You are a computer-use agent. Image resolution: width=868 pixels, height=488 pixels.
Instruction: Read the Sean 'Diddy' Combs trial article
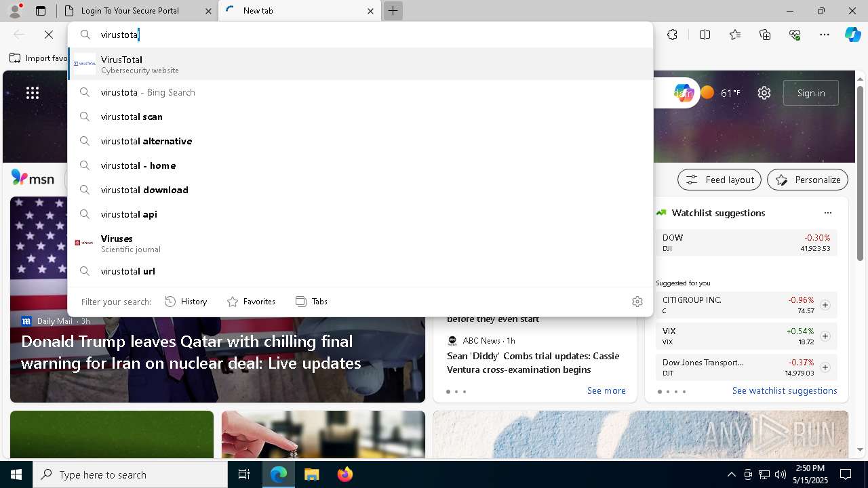pyautogui.click(x=533, y=363)
